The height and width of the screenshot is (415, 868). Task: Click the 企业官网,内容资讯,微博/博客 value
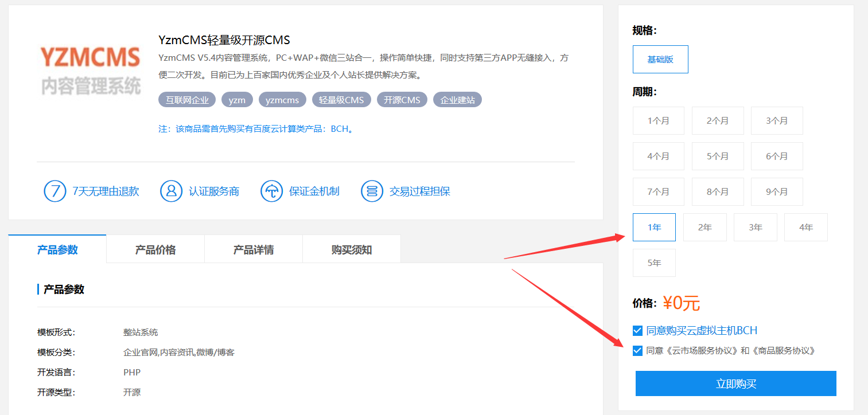click(179, 353)
